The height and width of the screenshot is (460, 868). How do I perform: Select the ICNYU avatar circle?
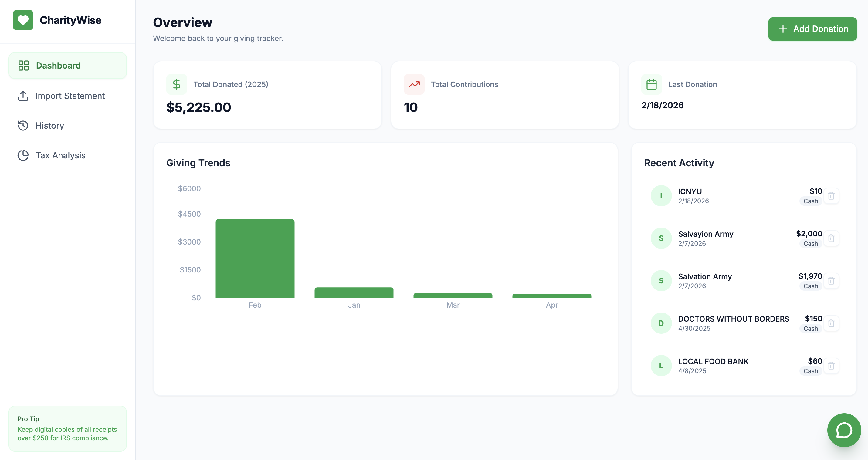point(661,196)
